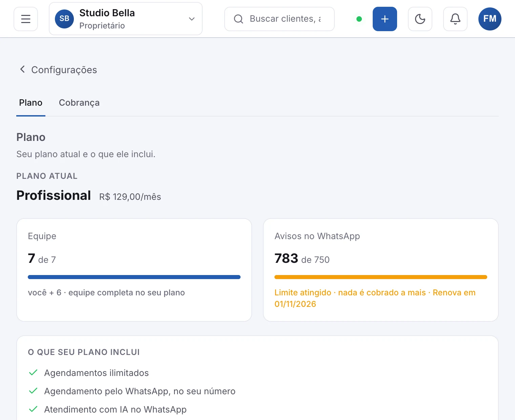The width and height of the screenshot is (515, 420).
Task: Go back to Configurações
Action: (58, 70)
